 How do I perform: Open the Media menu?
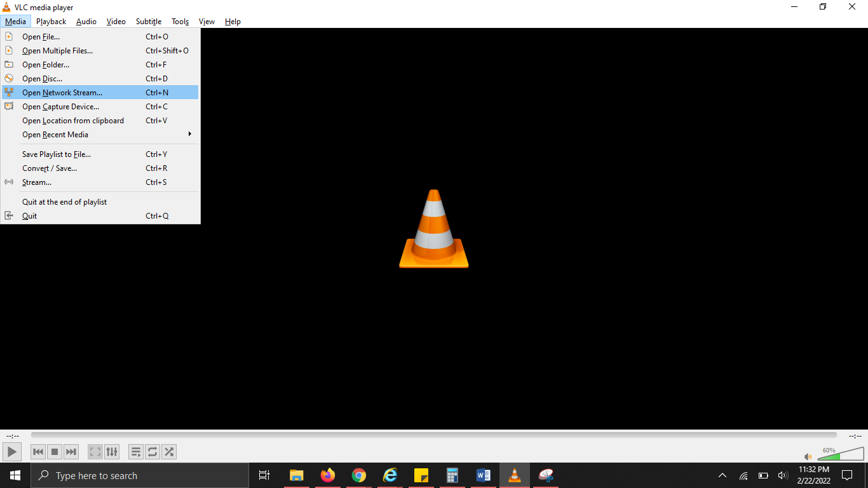15,22
